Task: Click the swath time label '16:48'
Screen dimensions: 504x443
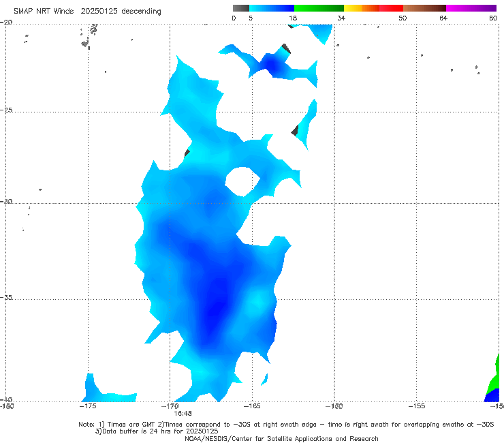Action: point(183,414)
